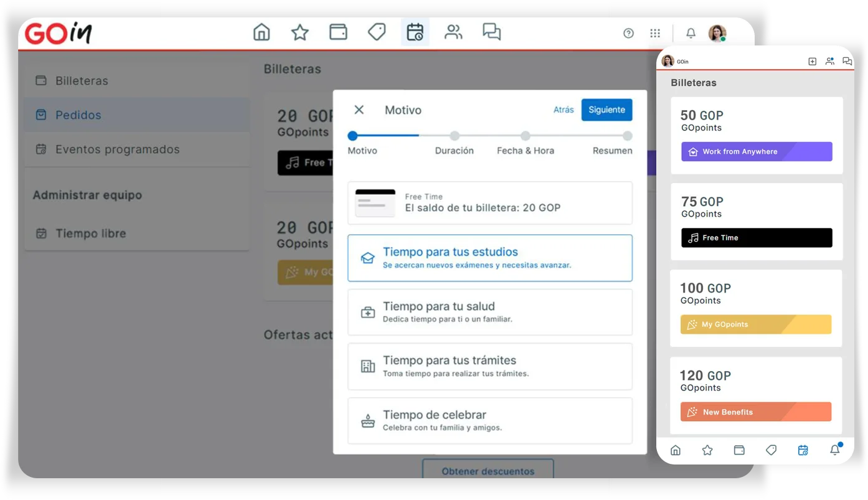Click the graduation cap studies icon
This screenshot has width=868, height=500.
[x=368, y=258]
